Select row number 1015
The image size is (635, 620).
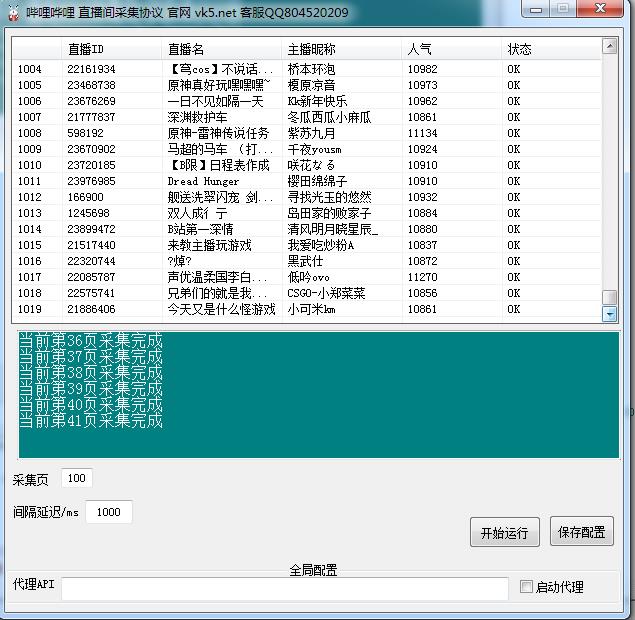(x=30, y=245)
